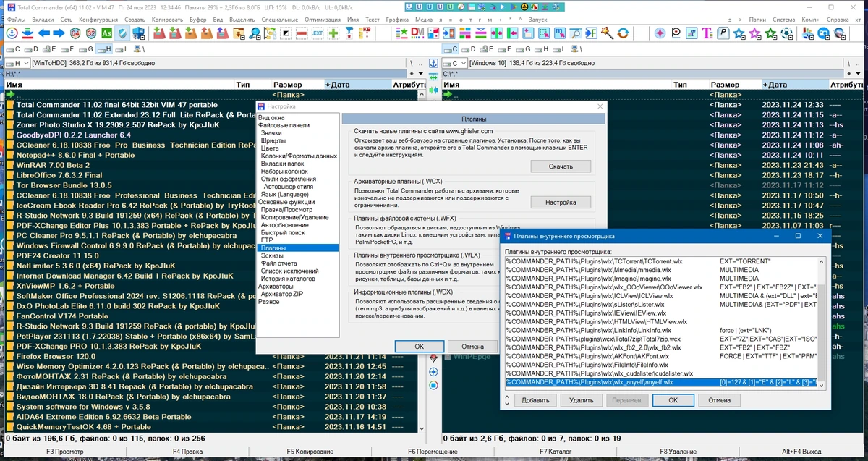Screen dimensions: 868x461
Task: Click Добавить in lister plugins dialog
Action: [535, 400]
